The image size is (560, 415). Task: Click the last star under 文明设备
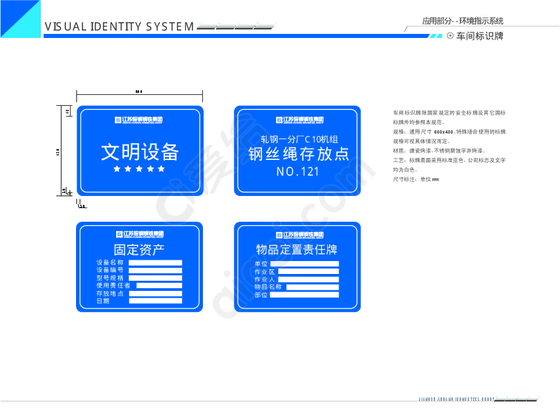click(161, 169)
